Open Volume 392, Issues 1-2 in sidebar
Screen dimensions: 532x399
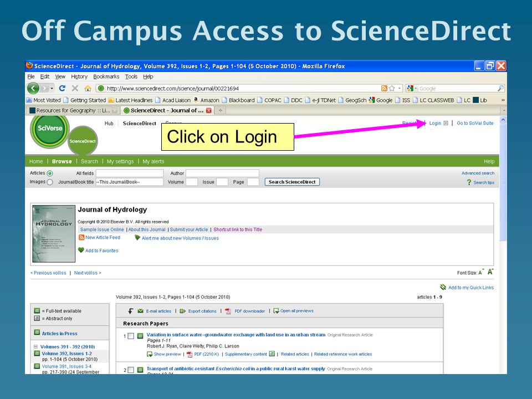tap(67, 354)
